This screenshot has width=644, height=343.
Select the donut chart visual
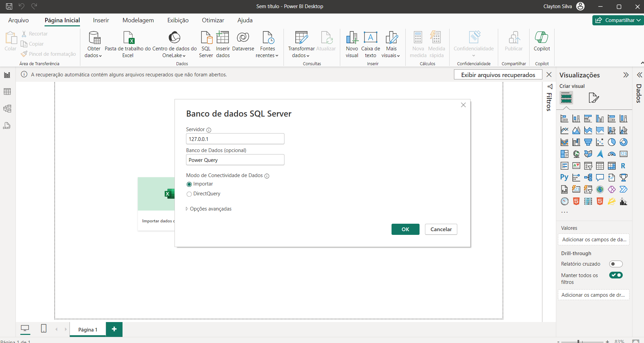(x=623, y=142)
